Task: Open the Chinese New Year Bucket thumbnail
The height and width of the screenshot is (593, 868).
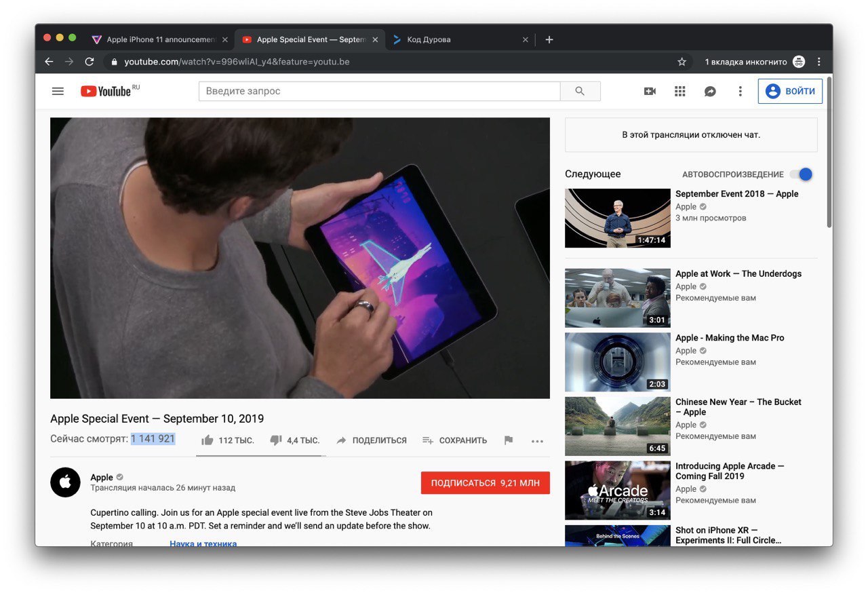Action: [617, 426]
